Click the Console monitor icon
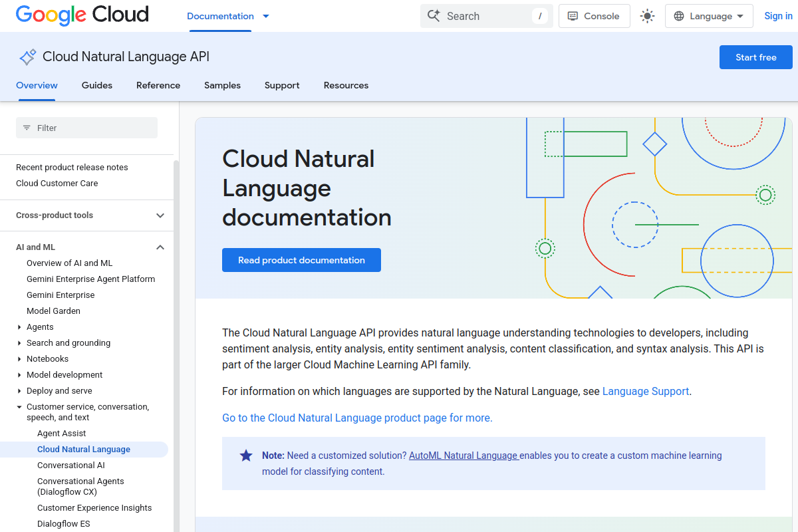The height and width of the screenshot is (532, 798). tap(573, 17)
